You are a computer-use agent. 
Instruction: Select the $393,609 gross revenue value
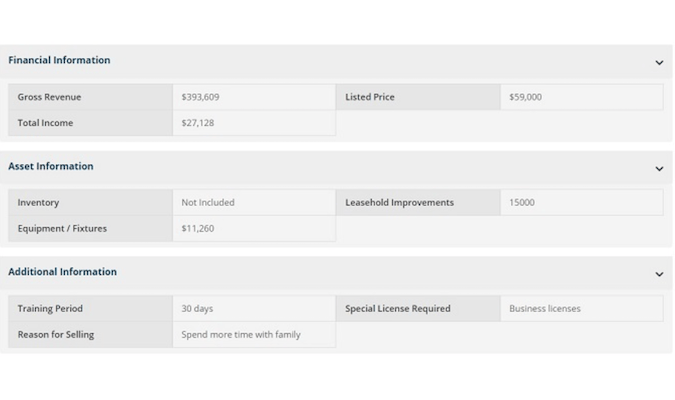coord(200,97)
